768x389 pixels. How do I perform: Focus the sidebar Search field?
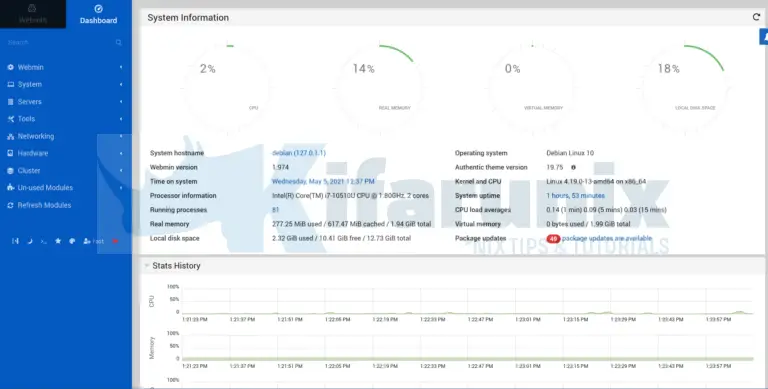(x=59, y=43)
